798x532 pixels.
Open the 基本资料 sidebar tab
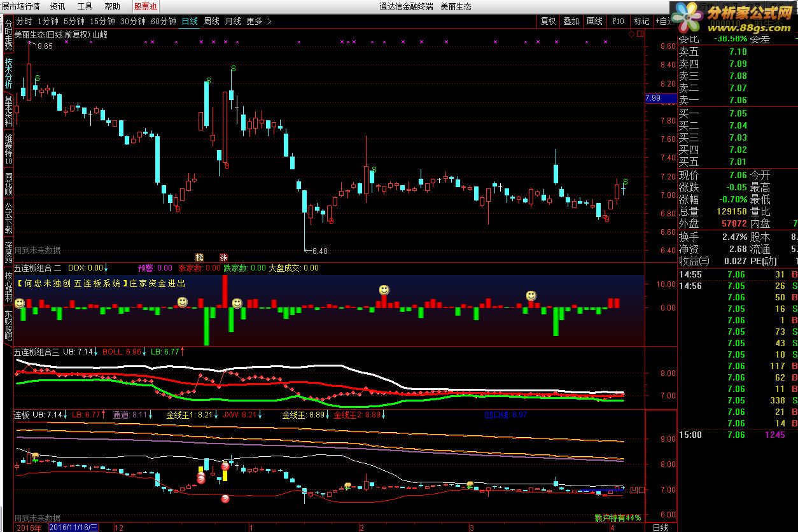[x=8, y=111]
